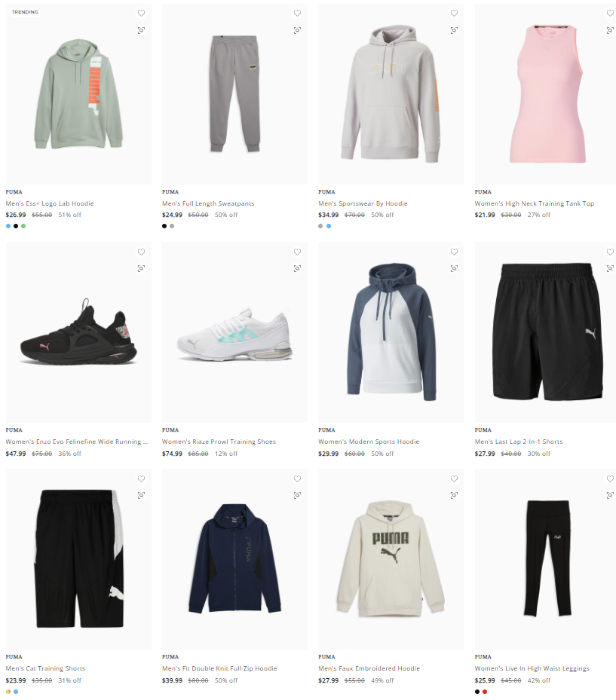This screenshot has width=616, height=700.
Task: Open the navy full-zip hoodie thumbnail
Action: pos(234,559)
